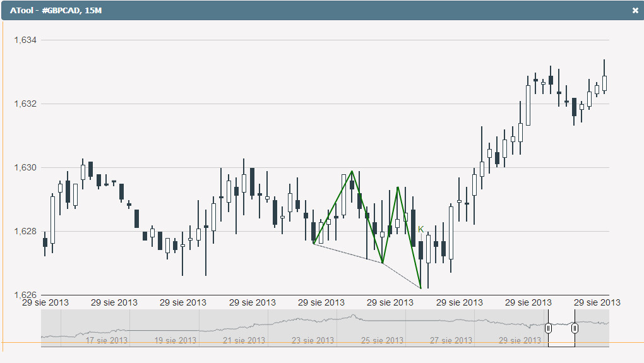The width and height of the screenshot is (644, 363).
Task: Click the '29 sie 2013' navigator date
Action: click(x=520, y=340)
